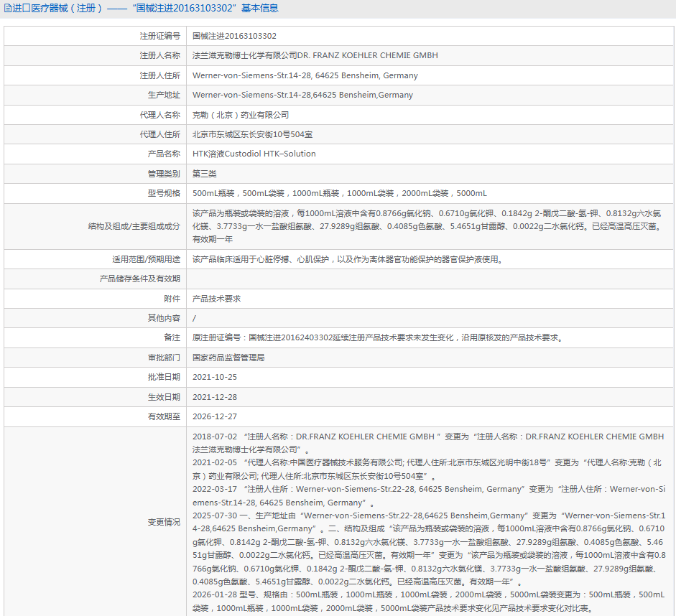Click the 型号规格 label
The width and height of the screenshot is (676, 616).
(164, 193)
